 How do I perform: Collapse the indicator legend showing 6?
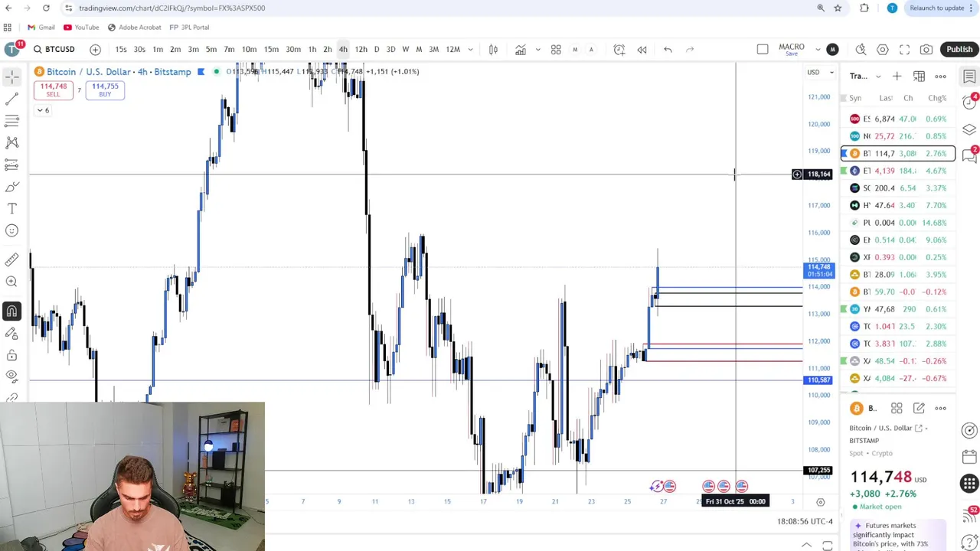43,110
